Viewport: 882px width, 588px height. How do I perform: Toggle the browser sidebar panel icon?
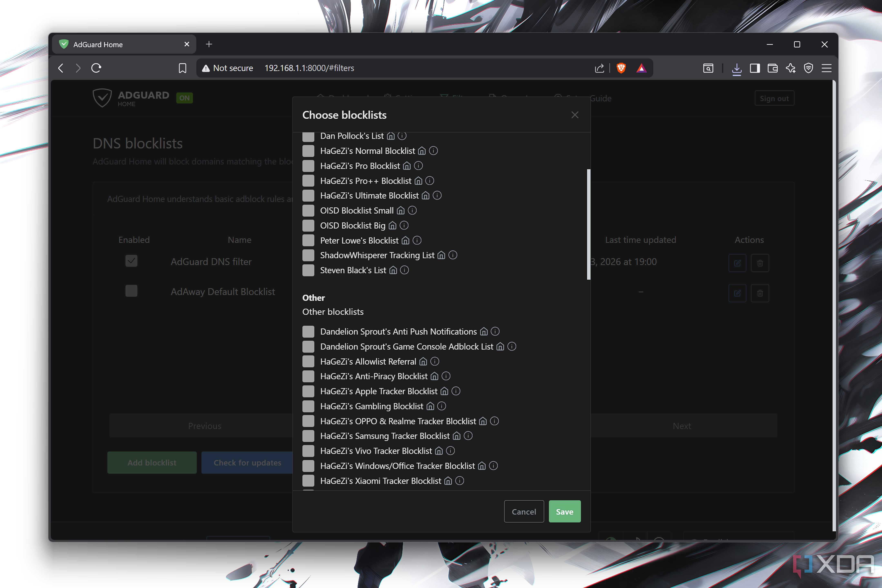point(755,68)
